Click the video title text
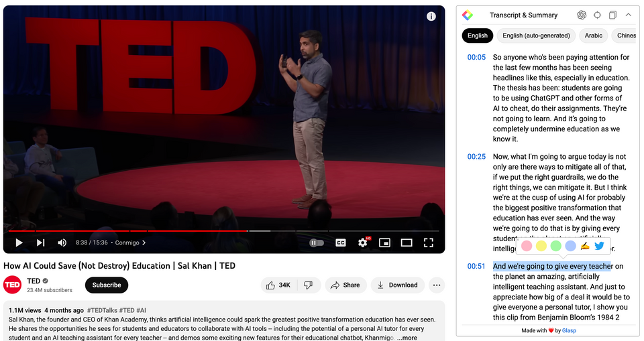 119,266
